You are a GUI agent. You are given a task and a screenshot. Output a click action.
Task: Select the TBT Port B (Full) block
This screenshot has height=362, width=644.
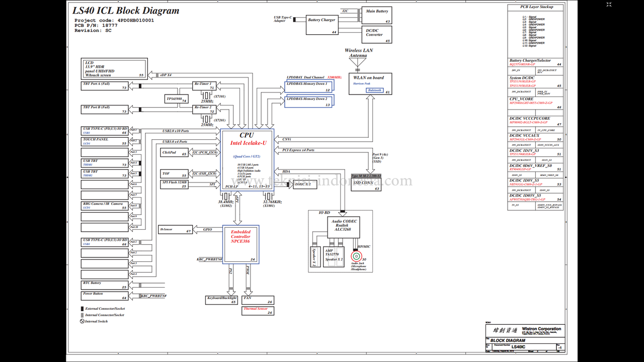point(105,110)
